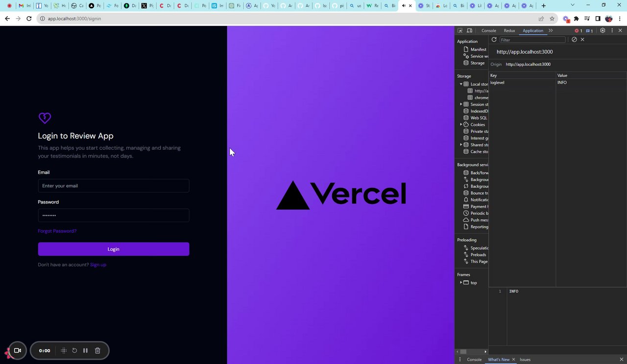627x364 pixels.
Task: Refresh the local storage table
Action: point(494,40)
